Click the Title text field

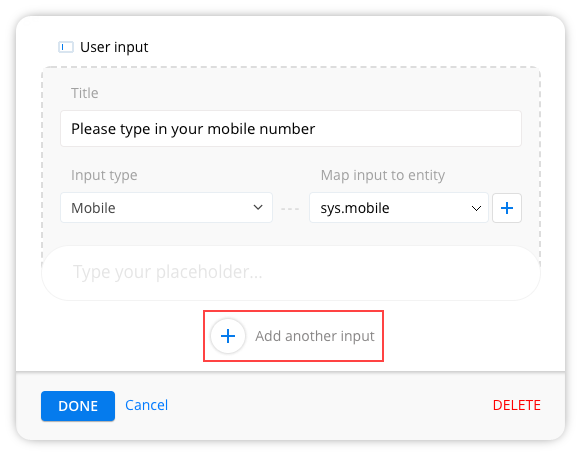point(291,129)
